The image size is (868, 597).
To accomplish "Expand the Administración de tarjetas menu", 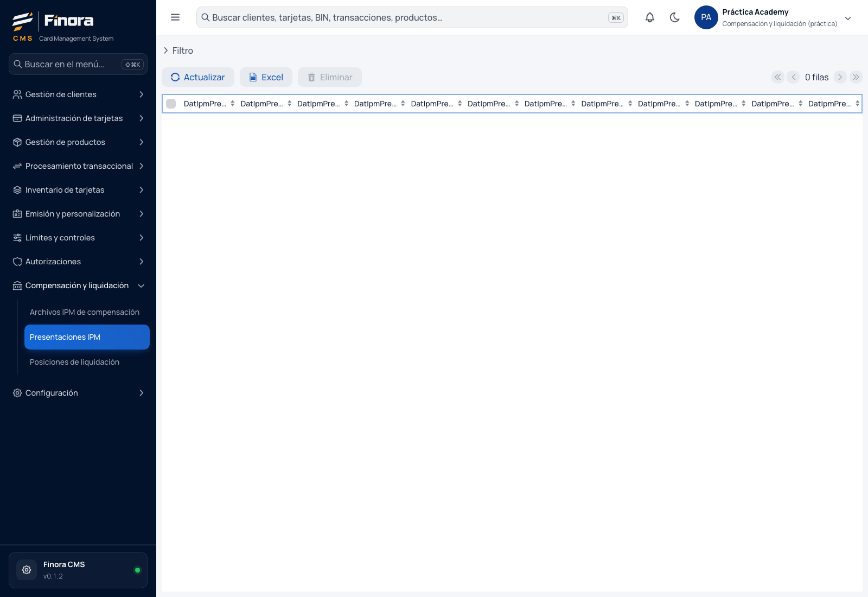I will point(78,118).
